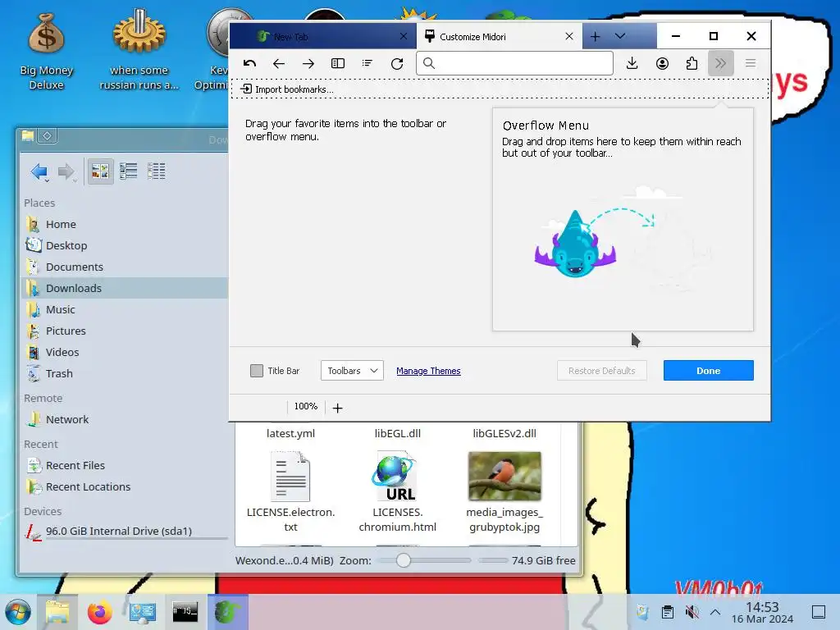
Task: Open Music in the Places panel
Action: [x=125, y=309]
